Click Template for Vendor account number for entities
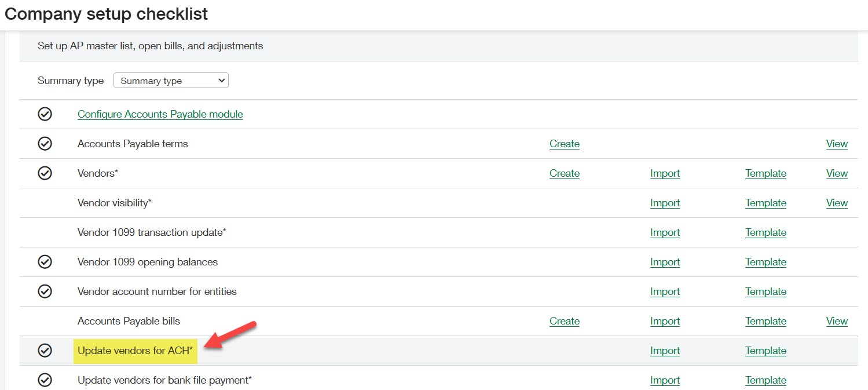 766,291
